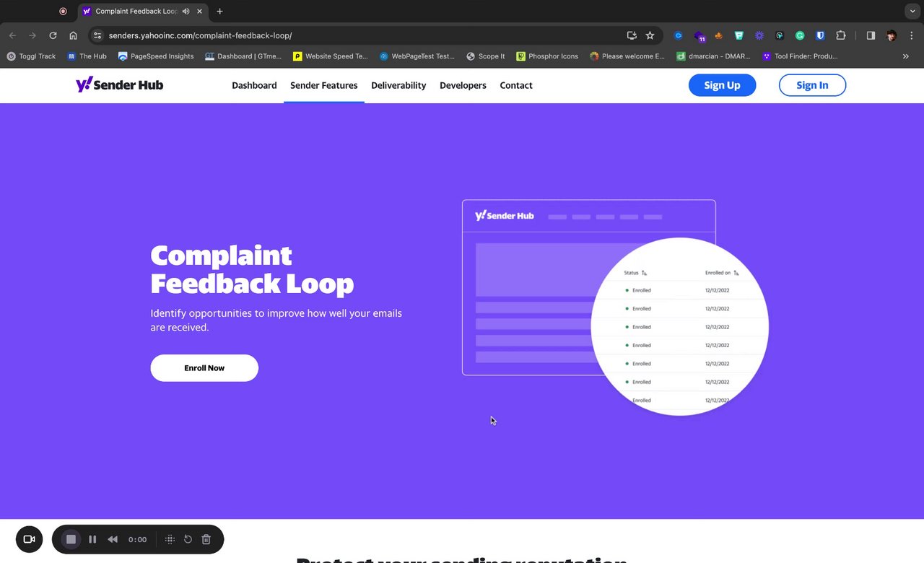This screenshot has width=924, height=563.
Task: Open Developers nav item
Action: pyautogui.click(x=463, y=85)
